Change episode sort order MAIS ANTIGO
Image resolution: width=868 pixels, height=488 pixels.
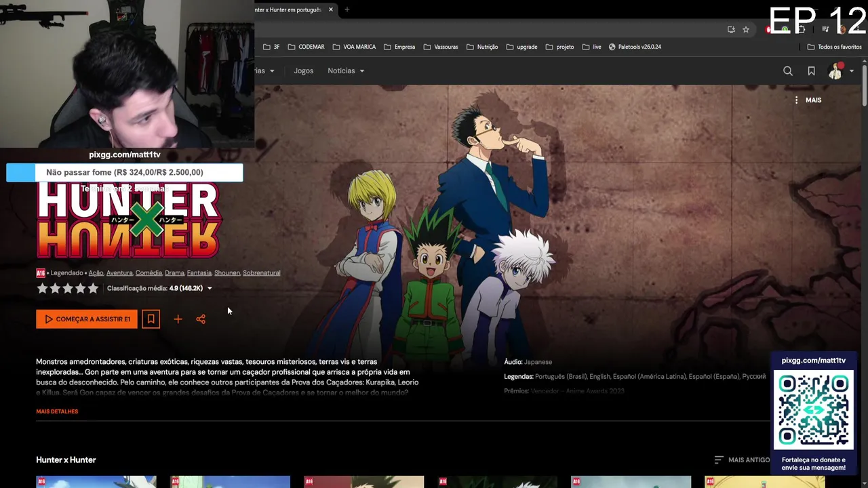[743, 460]
